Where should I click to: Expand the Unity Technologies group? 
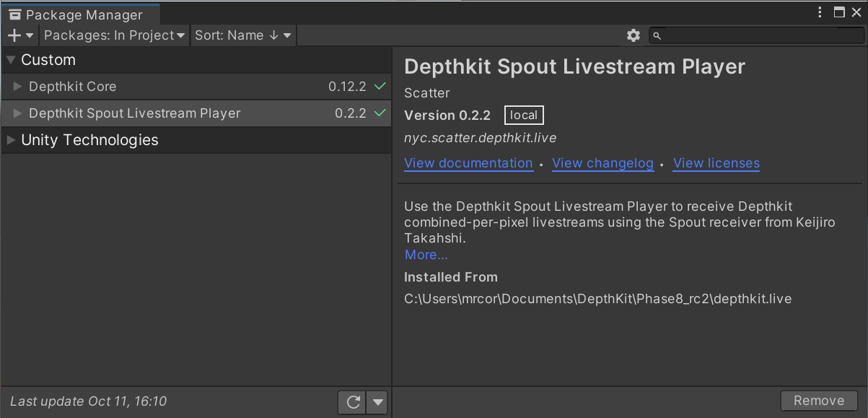(x=11, y=140)
